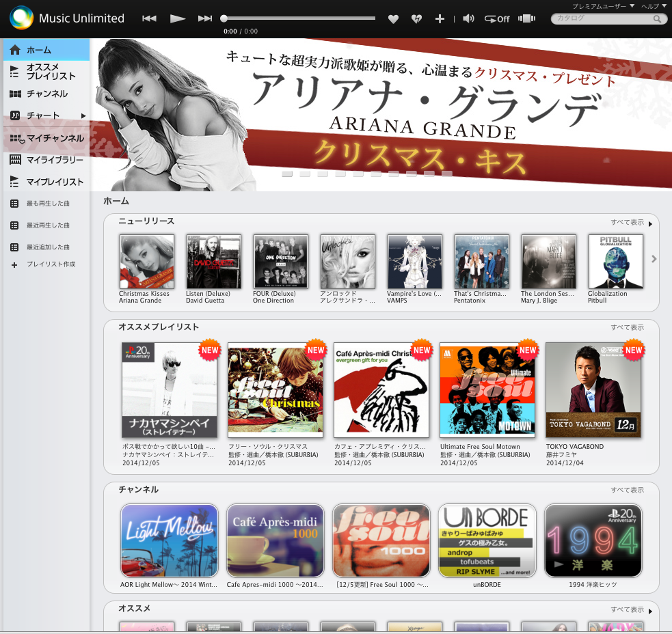The image size is (672, 634).
Task: Show all in オススメプレイリスト section
Action: click(x=627, y=328)
